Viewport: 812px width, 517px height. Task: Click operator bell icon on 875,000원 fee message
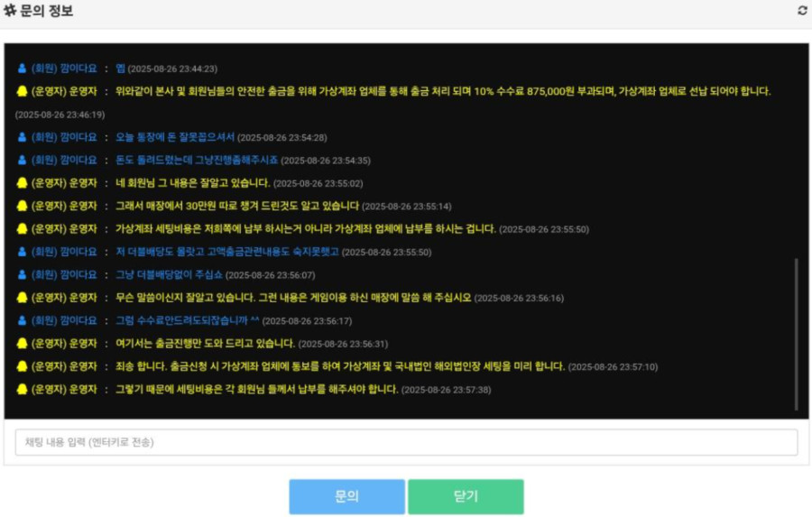click(22, 91)
